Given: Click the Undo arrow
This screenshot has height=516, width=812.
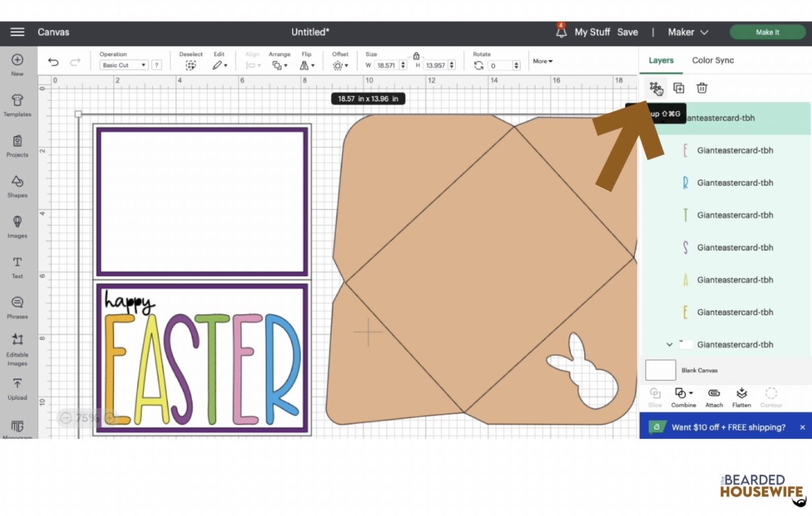Looking at the screenshot, I should pyautogui.click(x=53, y=62).
